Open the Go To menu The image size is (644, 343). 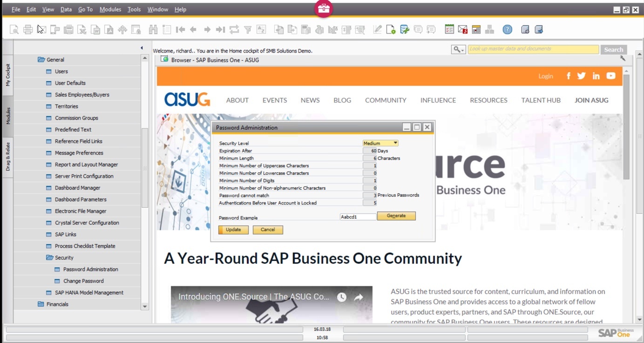tap(85, 9)
